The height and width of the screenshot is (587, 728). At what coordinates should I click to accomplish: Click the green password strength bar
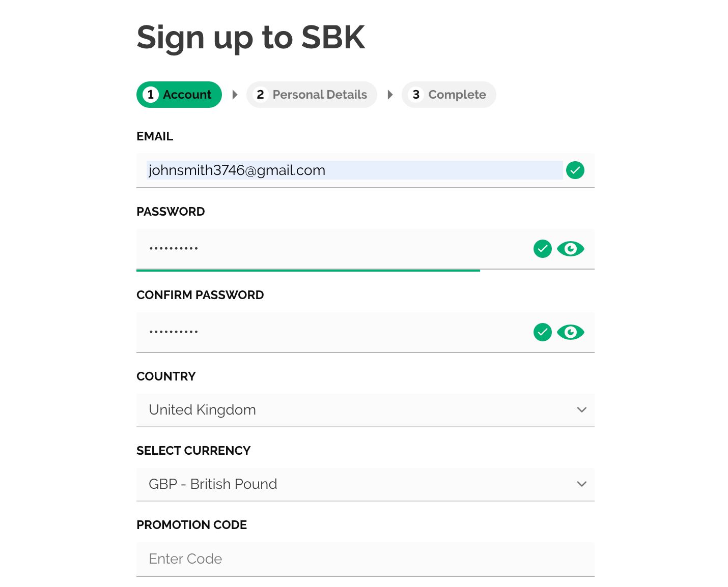tap(308, 270)
